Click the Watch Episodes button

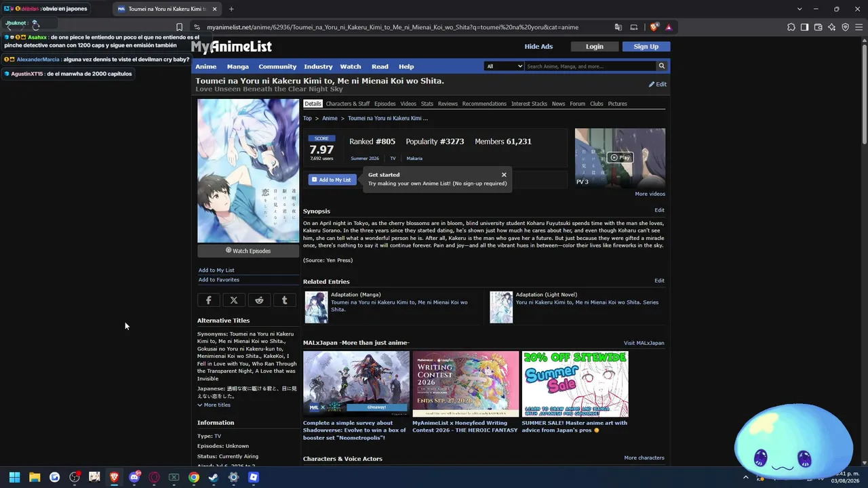pyautogui.click(x=248, y=251)
